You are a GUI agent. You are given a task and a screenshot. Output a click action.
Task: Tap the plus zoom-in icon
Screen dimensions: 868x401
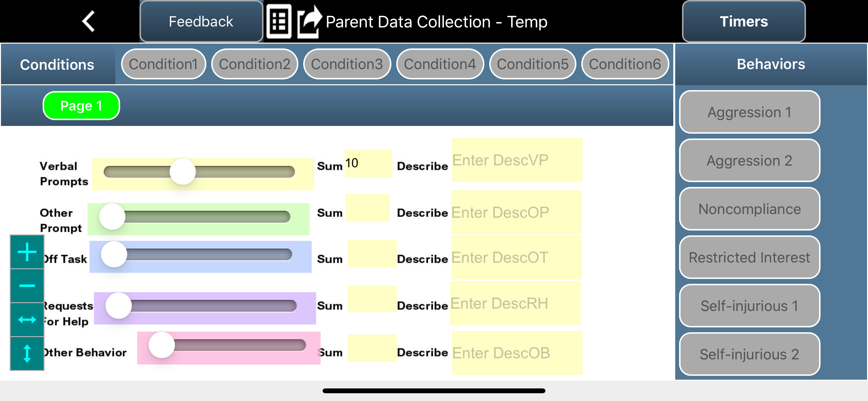pos(27,252)
